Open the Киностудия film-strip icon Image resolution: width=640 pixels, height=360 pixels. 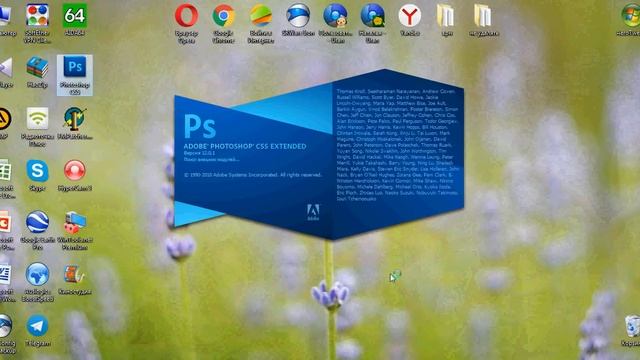point(75,274)
